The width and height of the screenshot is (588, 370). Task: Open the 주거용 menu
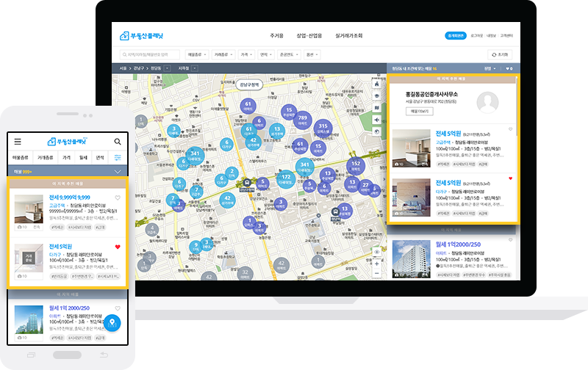277,35
